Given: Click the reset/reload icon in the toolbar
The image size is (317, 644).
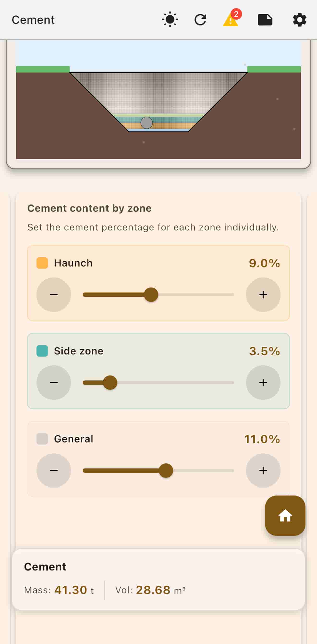Looking at the screenshot, I should (x=200, y=20).
